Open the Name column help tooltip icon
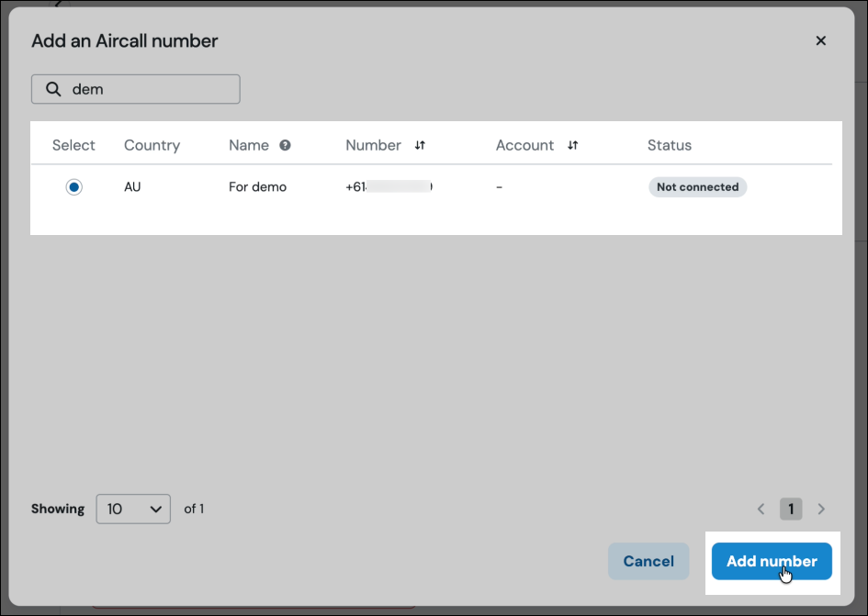868x616 pixels. [x=285, y=145]
